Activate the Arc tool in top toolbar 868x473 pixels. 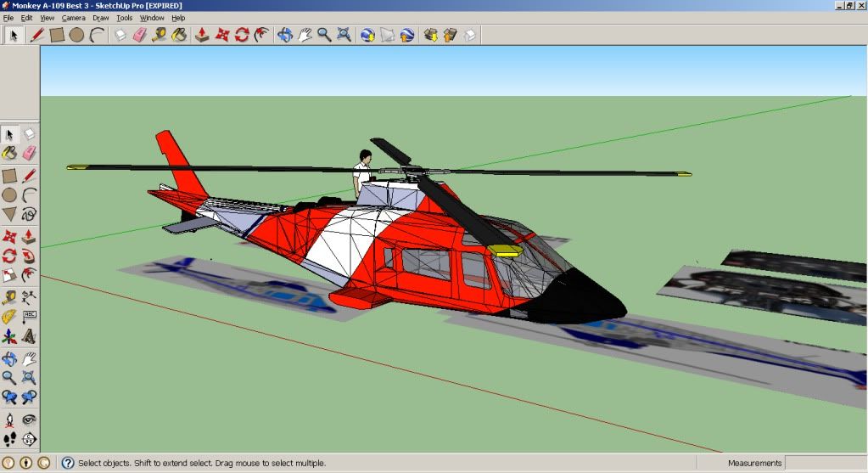coord(97,35)
